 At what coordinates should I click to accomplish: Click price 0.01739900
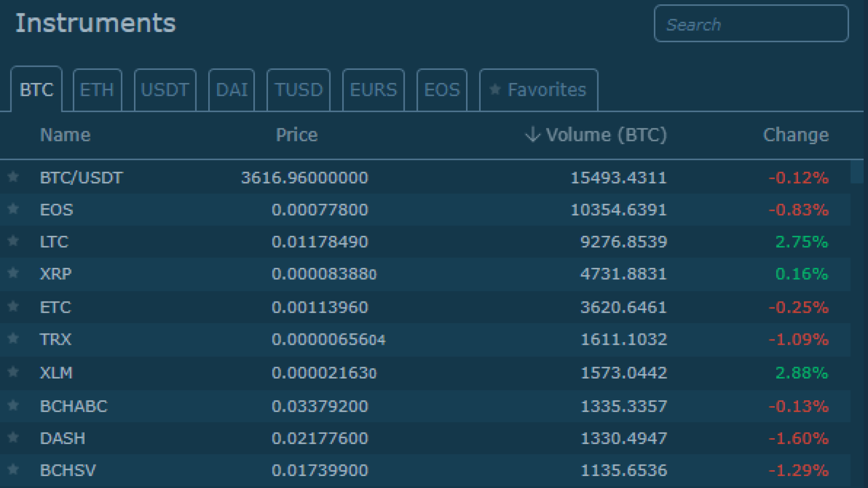[320, 470]
